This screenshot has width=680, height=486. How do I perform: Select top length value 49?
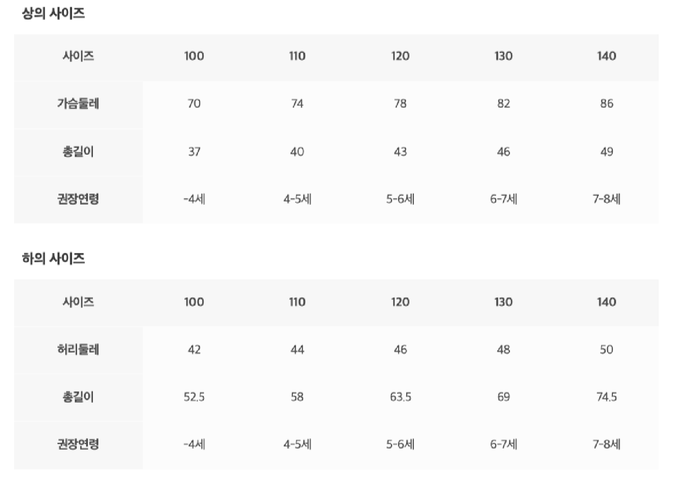(x=606, y=152)
